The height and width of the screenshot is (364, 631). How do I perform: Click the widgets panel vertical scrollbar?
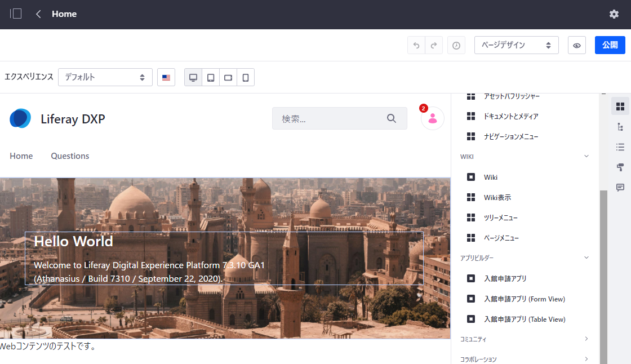tap(603, 277)
